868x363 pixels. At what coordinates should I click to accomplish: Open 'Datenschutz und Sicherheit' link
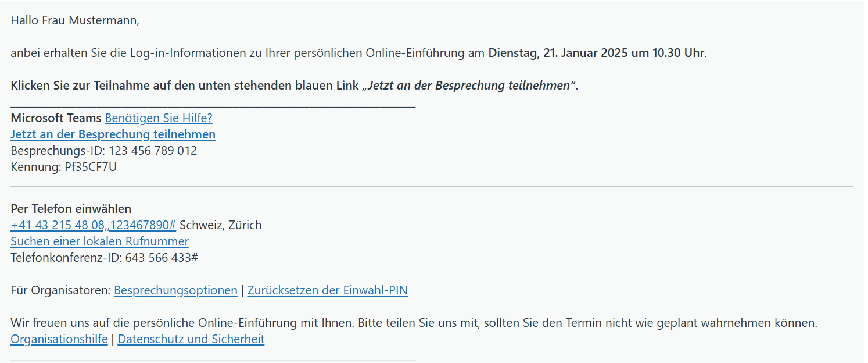coord(191,339)
